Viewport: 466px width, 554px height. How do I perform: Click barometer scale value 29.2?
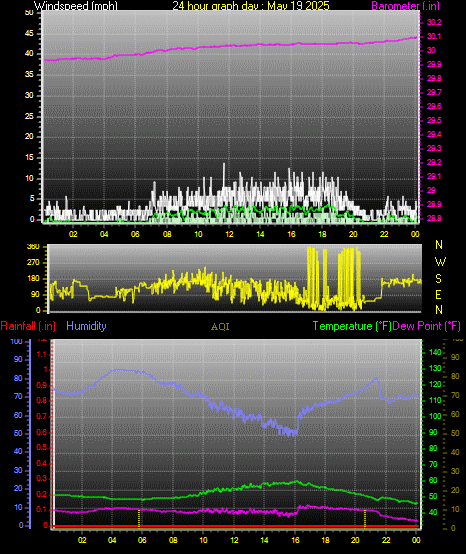[x=434, y=162]
